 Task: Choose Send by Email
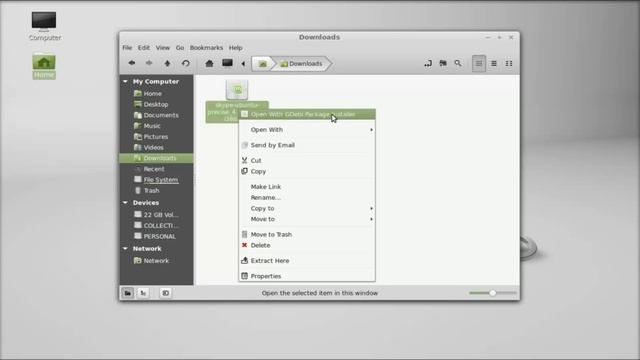point(307,145)
